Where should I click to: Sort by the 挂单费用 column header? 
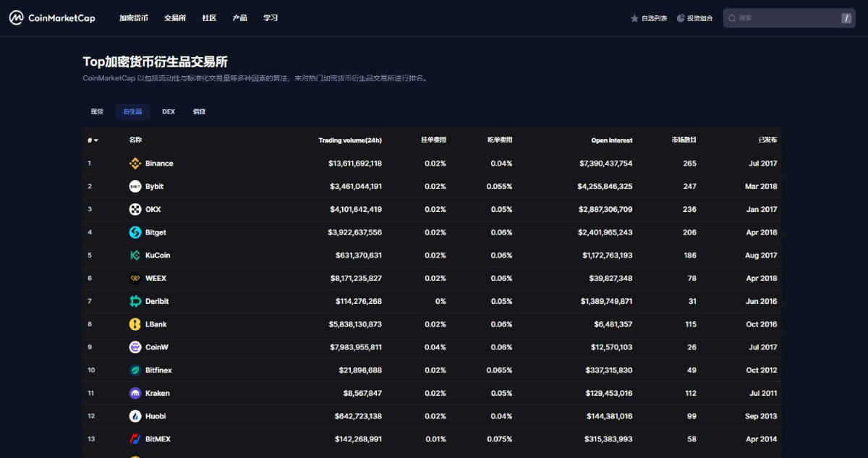[x=434, y=140]
